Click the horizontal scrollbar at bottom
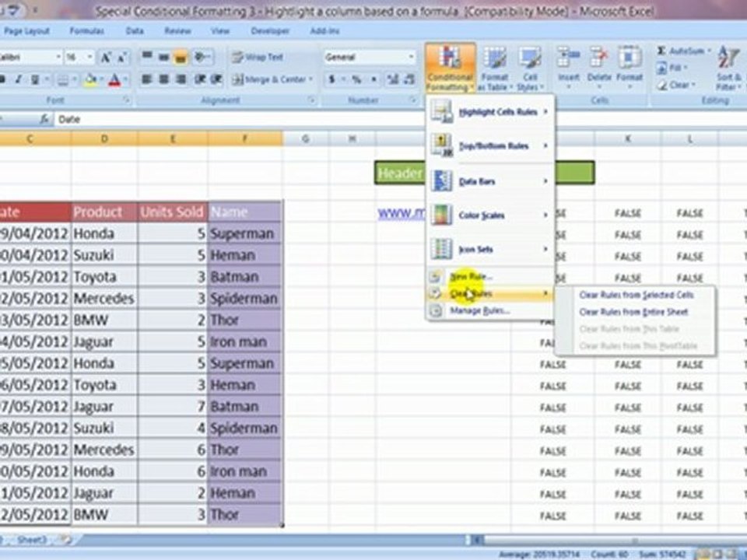 [x=615, y=540]
